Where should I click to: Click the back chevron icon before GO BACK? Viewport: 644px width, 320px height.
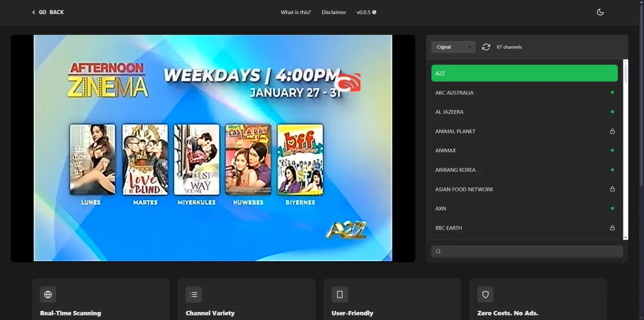(34, 12)
